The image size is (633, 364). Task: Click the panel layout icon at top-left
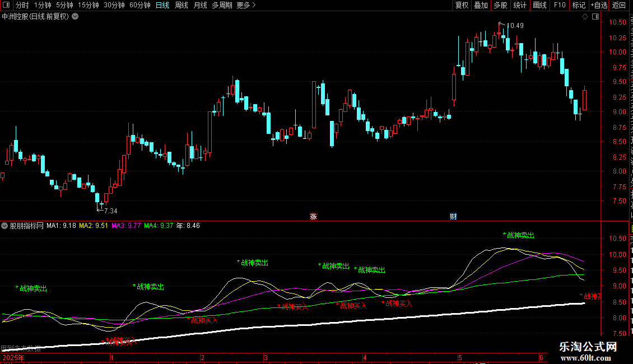[x=6, y=5]
